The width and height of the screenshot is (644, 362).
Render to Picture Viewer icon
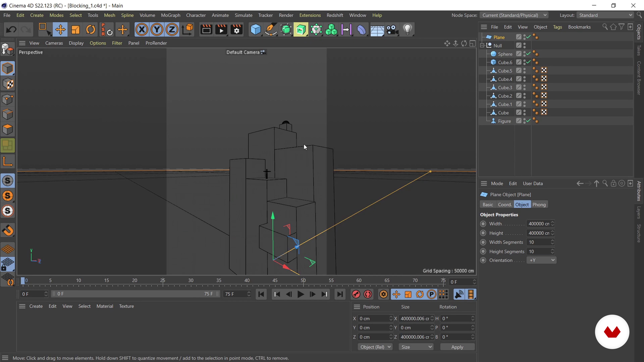(221, 30)
